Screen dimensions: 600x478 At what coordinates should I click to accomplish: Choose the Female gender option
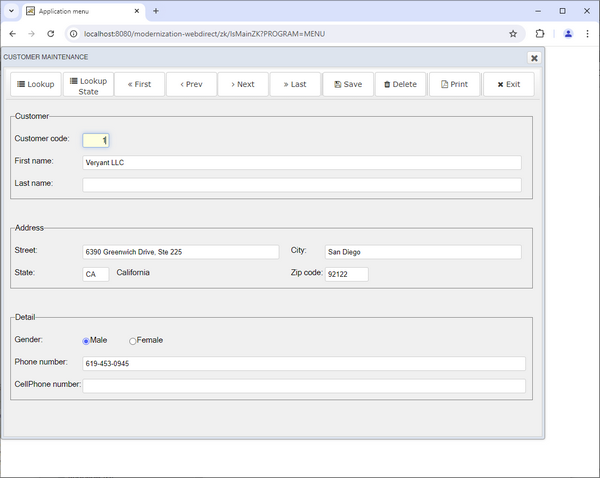pyautogui.click(x=133, y=341)
